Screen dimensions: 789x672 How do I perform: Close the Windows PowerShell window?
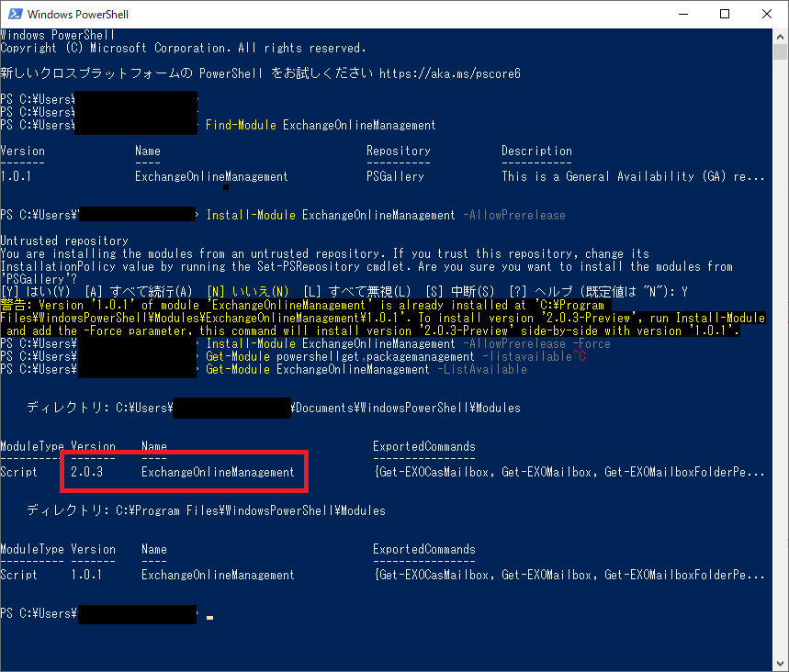[767, 14]
